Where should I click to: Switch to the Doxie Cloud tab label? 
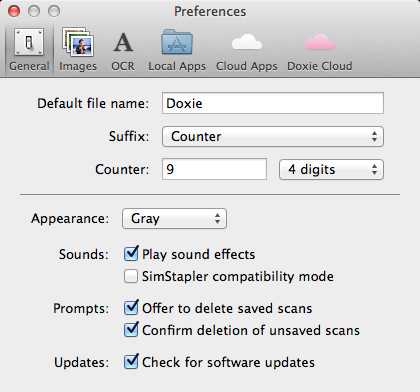click(320, 66)
